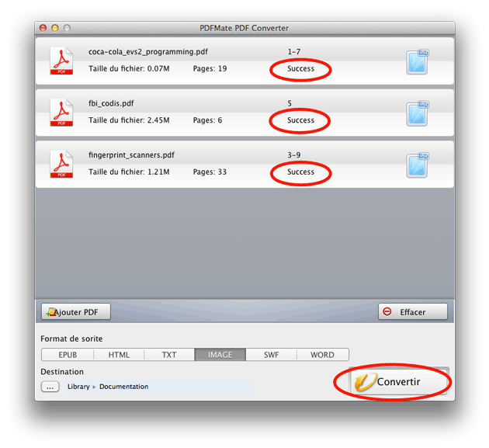The width and height of the screenshot is (489, 448).
Task: Select EPUB output format
Action: tap(68, 355)
